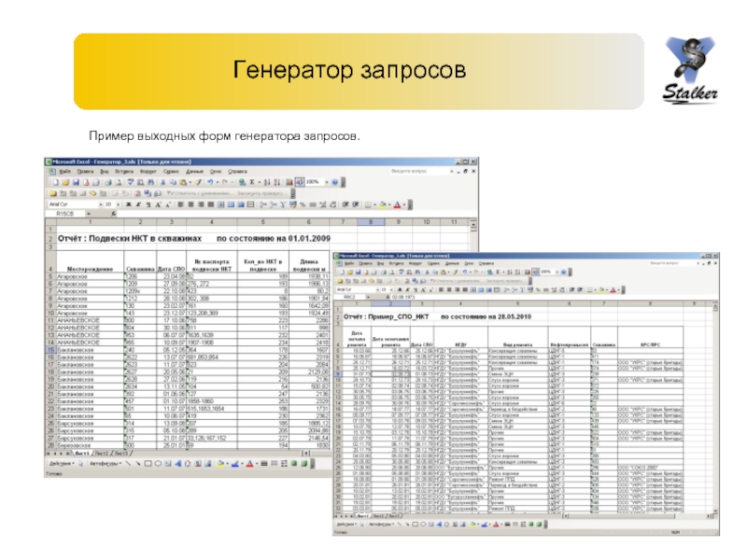Click the Автофигуры button on the drawing toolbar
Image resolution: width=747 pixels, height=560 pixels.
point(105,463)
